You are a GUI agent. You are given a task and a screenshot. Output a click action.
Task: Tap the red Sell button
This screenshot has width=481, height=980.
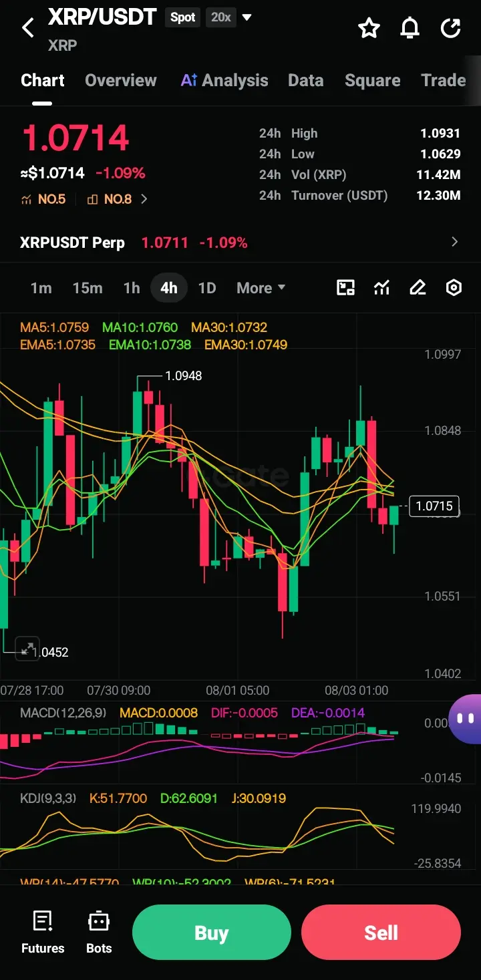pyautogui.click(x=381, y=933)
